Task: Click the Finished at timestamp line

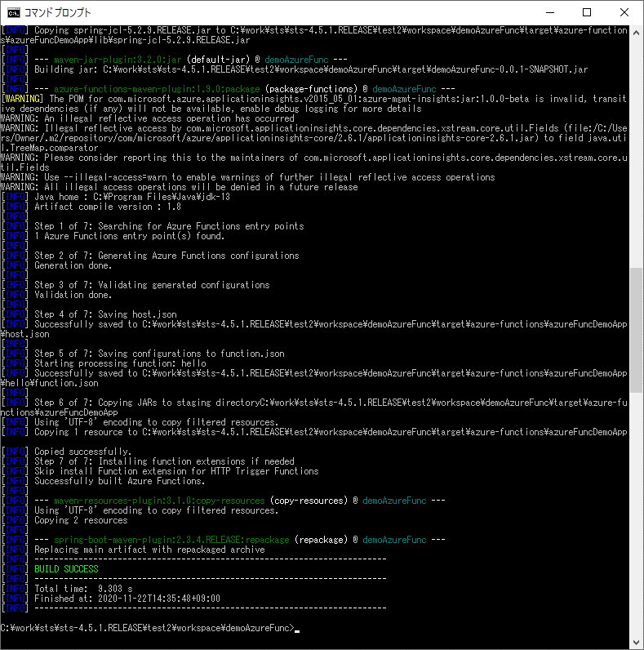Action: [x=127, y=599]
